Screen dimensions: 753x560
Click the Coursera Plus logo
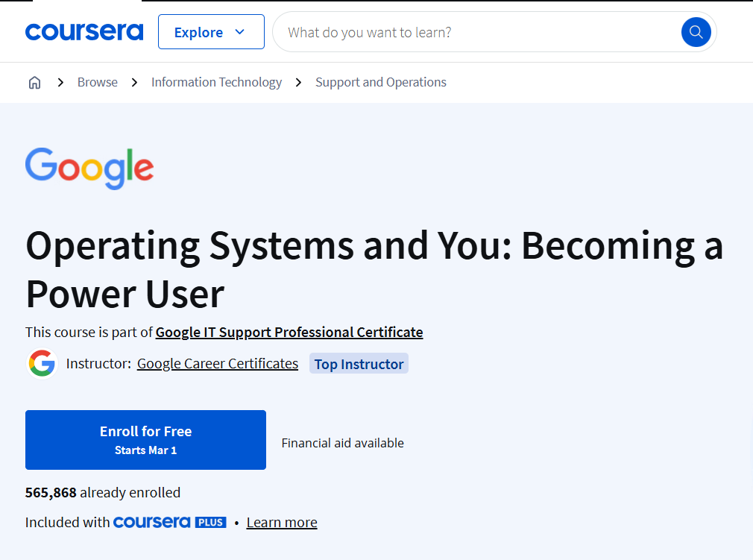[169, 522]
